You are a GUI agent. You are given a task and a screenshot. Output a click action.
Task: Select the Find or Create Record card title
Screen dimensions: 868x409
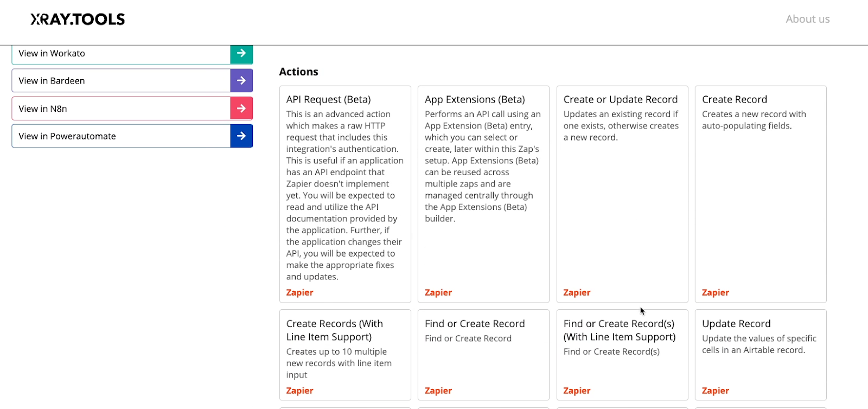(475, 324)
